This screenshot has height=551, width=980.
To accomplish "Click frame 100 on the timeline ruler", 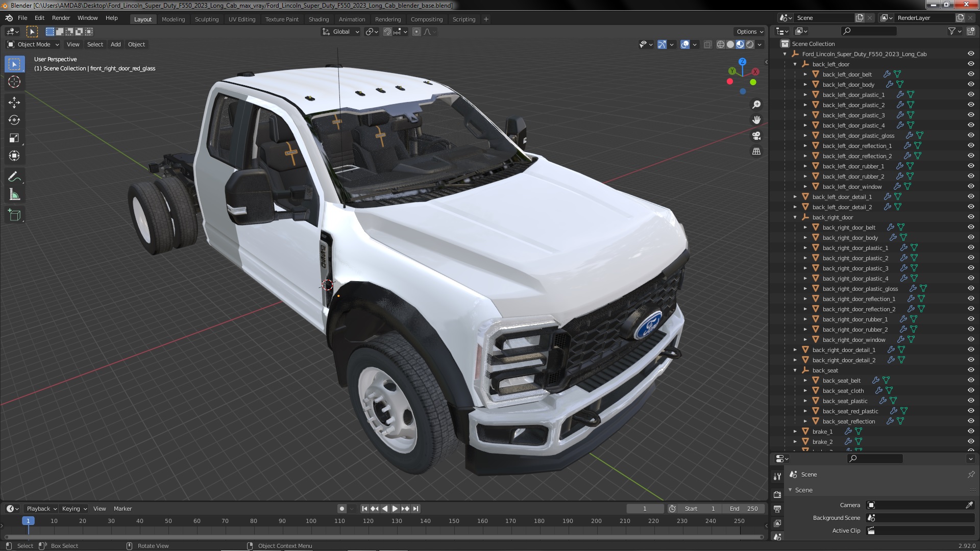I will point(311,521).
